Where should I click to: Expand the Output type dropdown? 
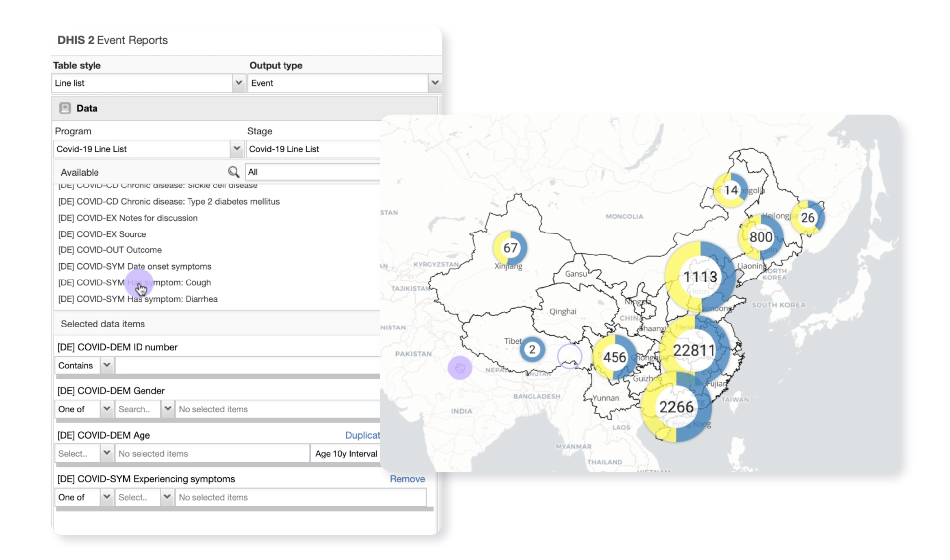pos(435,83)
